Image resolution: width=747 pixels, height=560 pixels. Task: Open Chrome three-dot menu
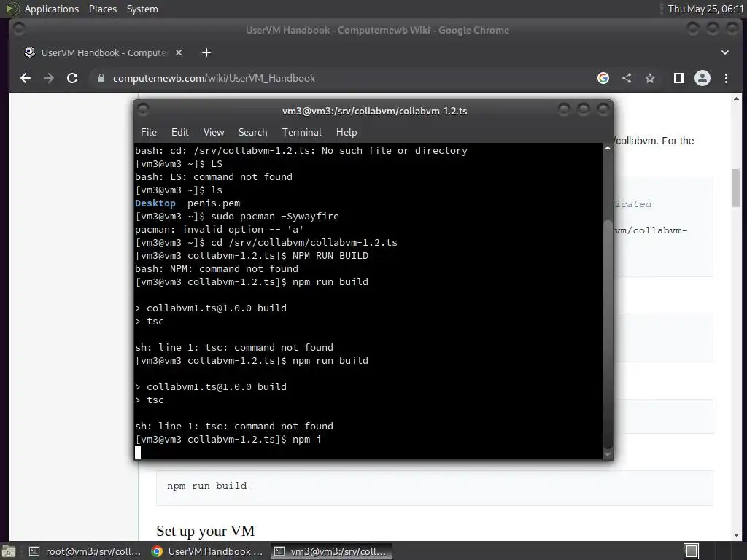(x=726, y=78)
